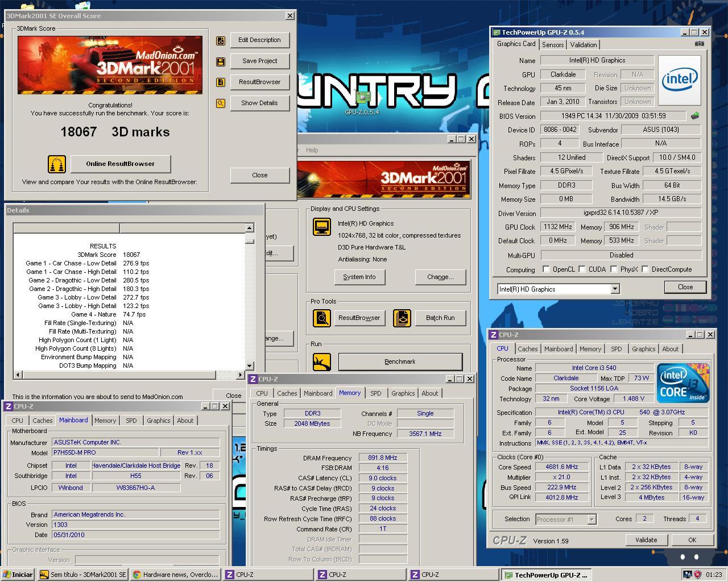Click the Benchmark button
This screenshot has width=728, height=582.
400,362
